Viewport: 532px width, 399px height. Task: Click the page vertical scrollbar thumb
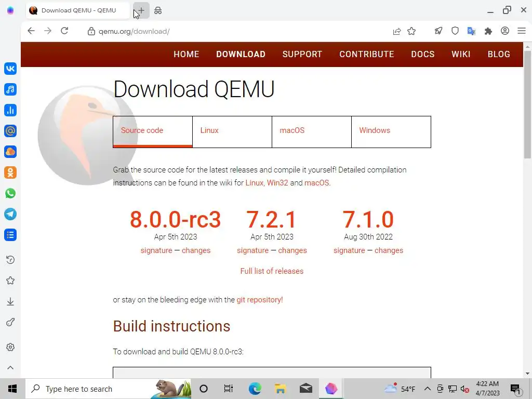point(527,104)
